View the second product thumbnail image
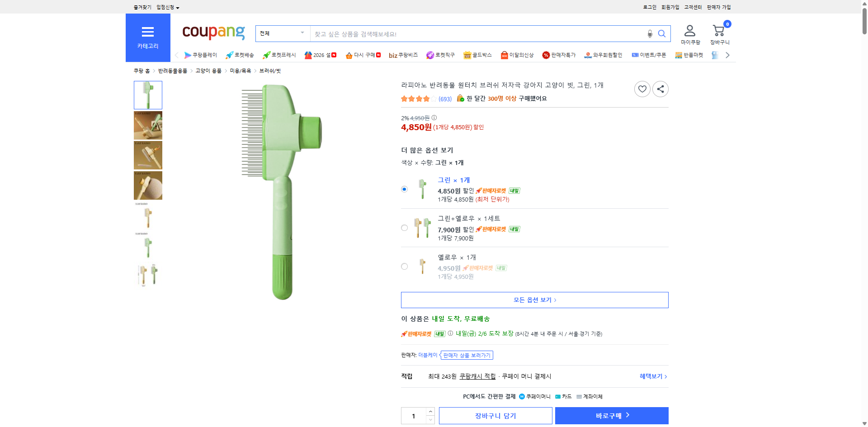Image resolution: width=868 pixels, height=427 pixels. click(x=148, y=125)
